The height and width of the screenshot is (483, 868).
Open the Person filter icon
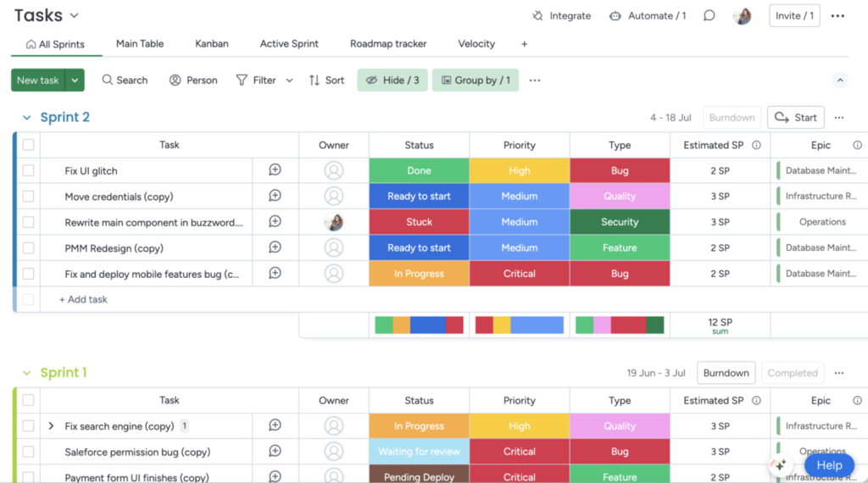[x=175, y=80]
